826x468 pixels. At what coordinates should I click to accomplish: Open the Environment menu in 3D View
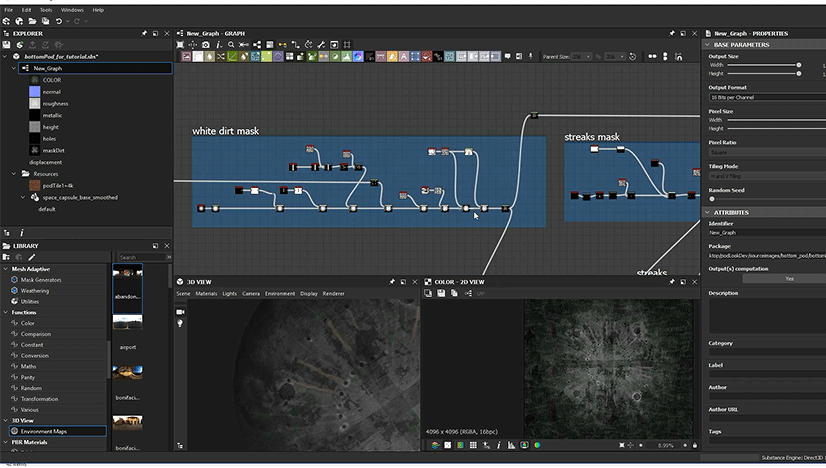(x=280, y=294)
